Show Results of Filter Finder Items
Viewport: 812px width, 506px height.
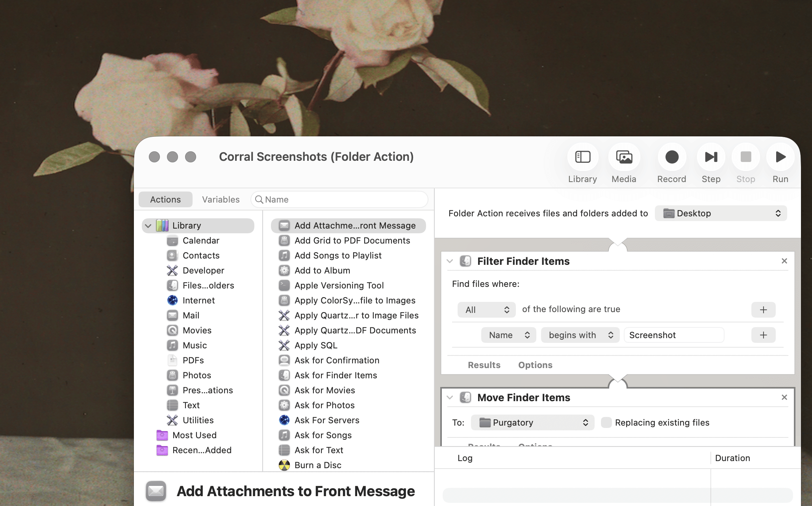pos(484,365)
